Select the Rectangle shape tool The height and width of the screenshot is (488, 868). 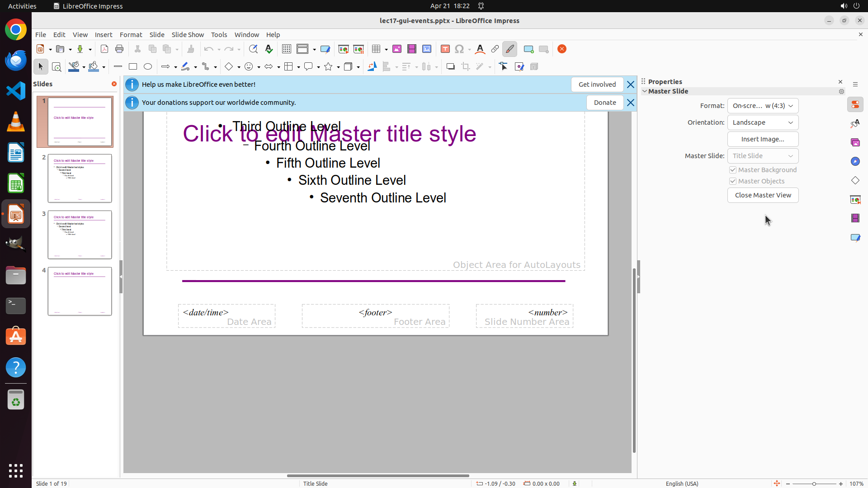click(133, 67)
